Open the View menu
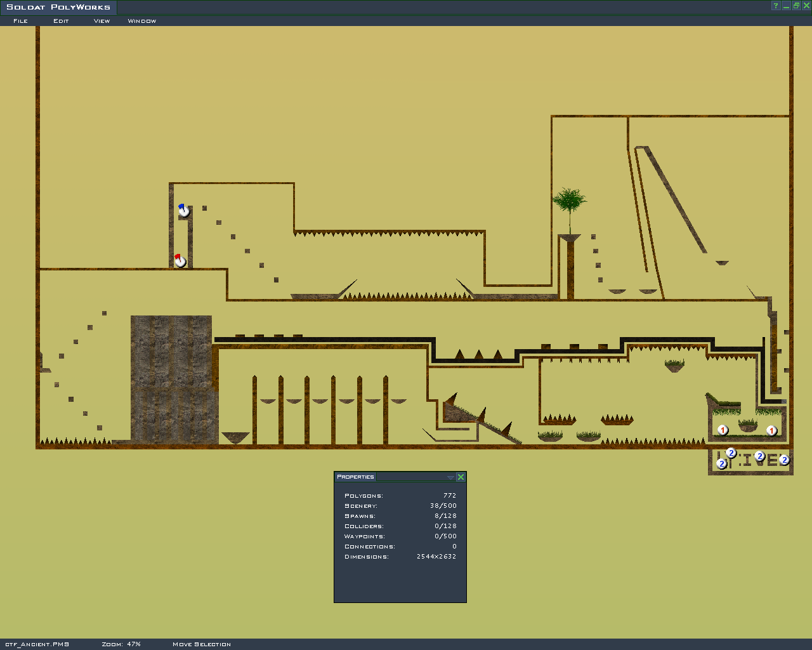The height and width of the screenshot is (650, 812). click(x=101, y=21)
